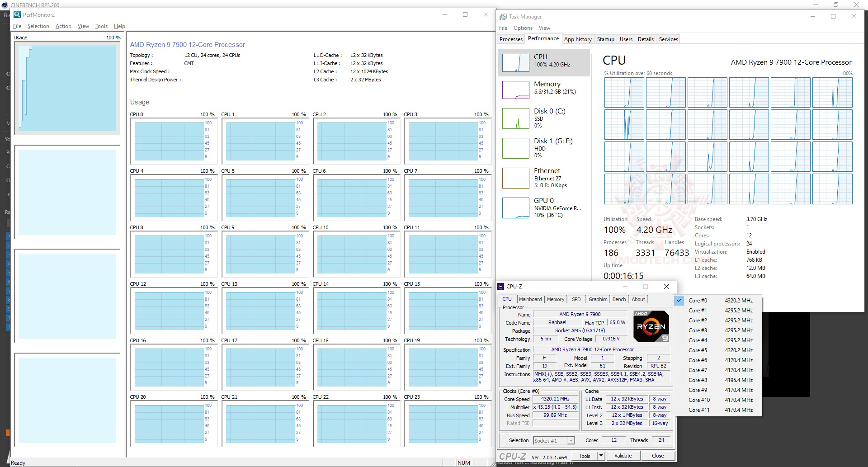Choose Core #6 in the CPU-Z core list
The image size is (868, 467).
(717, 360)
